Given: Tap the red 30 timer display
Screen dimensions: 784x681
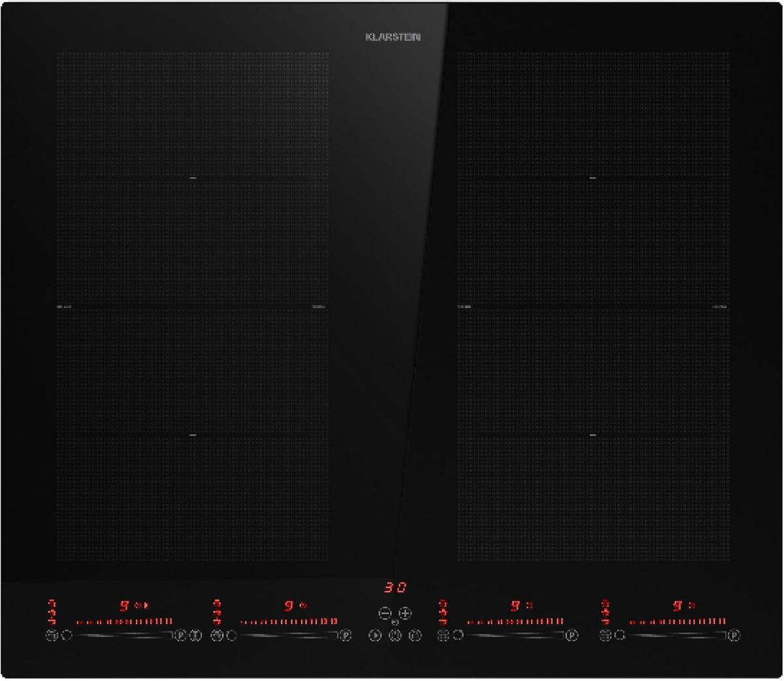Looking at the screenshot, I should click(395, 587).
